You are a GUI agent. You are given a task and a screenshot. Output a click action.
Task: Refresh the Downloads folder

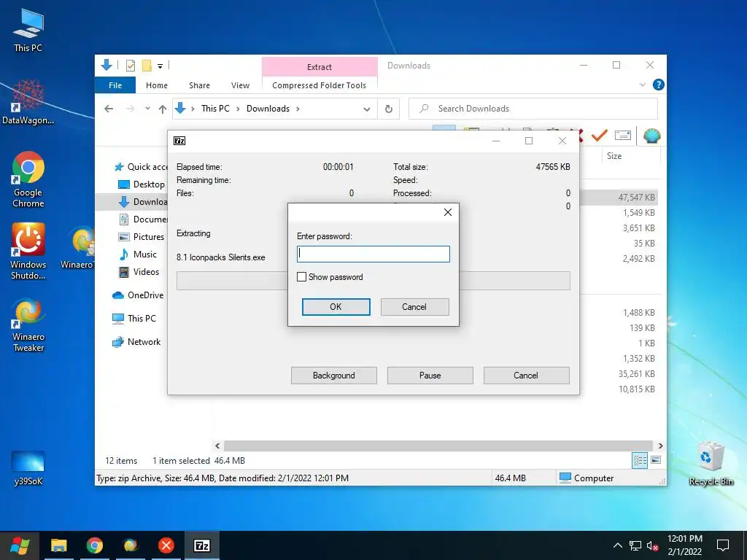[389, 109]
